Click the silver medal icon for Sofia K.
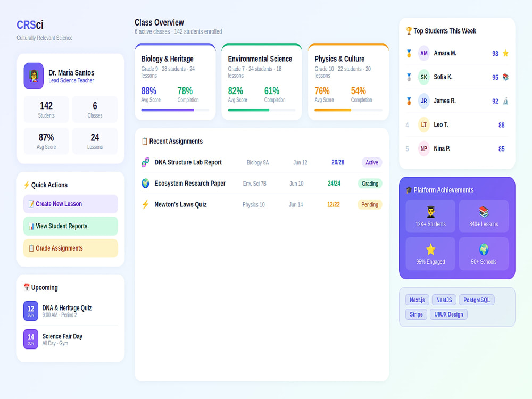Viewport: 532px width, 399px height. (x=409, y=77)
